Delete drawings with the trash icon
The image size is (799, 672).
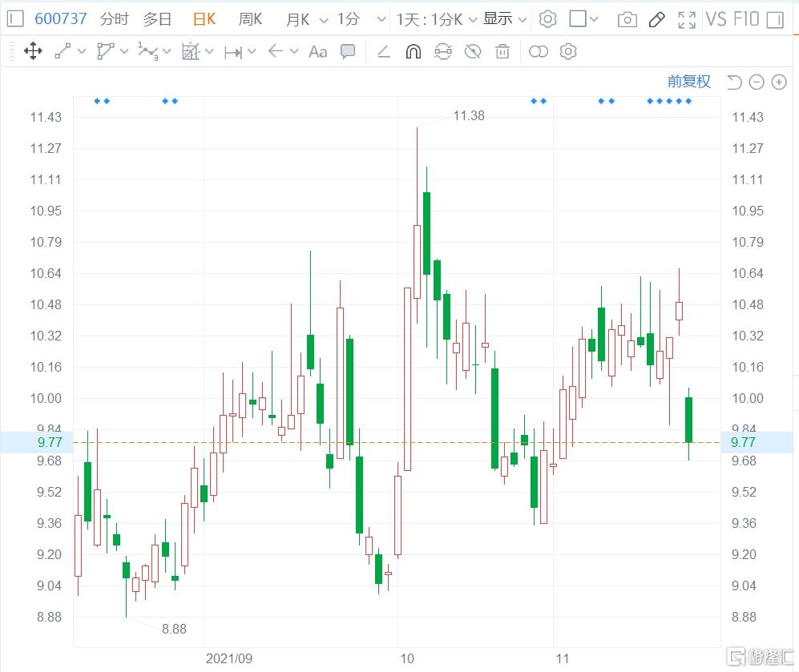502,51
